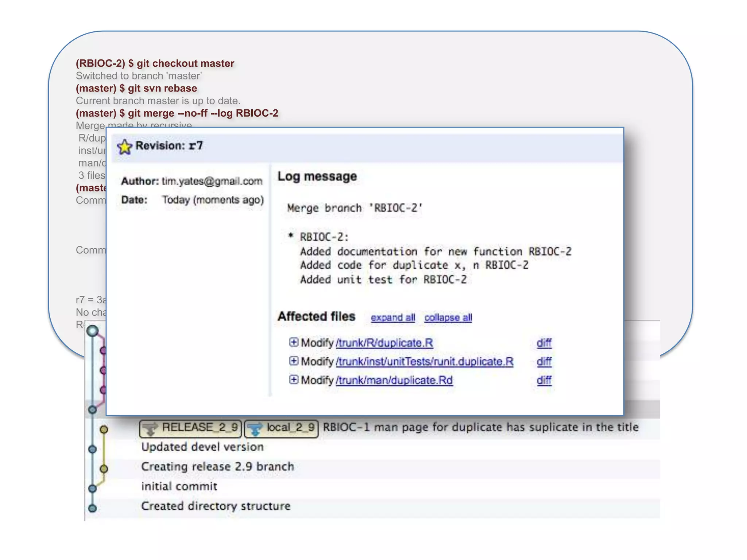Click the graph node for 'Created directory structure'
Viewport: 747px width, 560px height.
tap(93, 508)
